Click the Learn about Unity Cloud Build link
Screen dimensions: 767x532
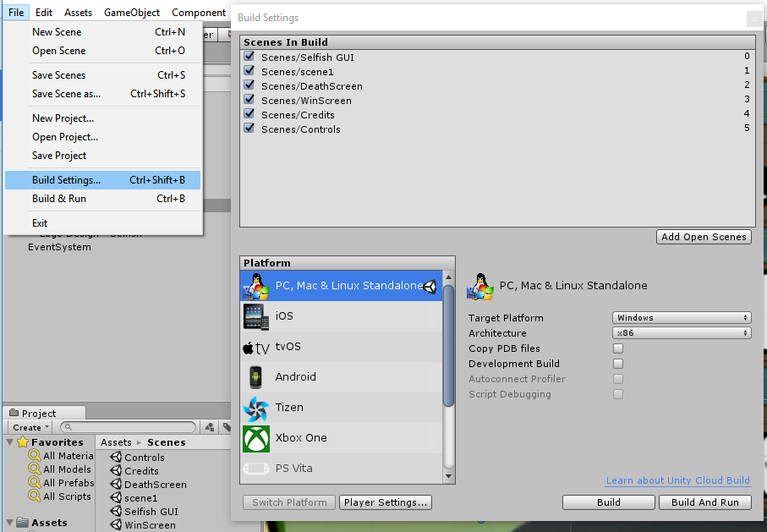coord(677,480)
